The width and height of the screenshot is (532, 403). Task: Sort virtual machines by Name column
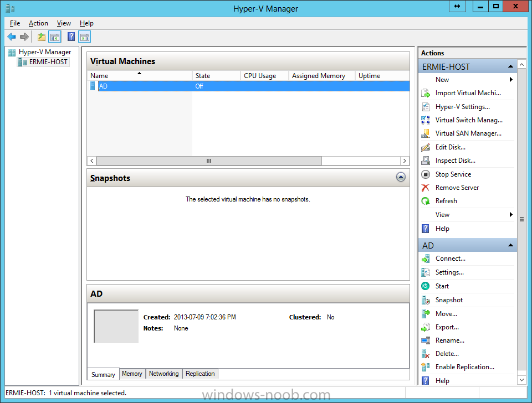pyautogui.click(x=140, y=76)
